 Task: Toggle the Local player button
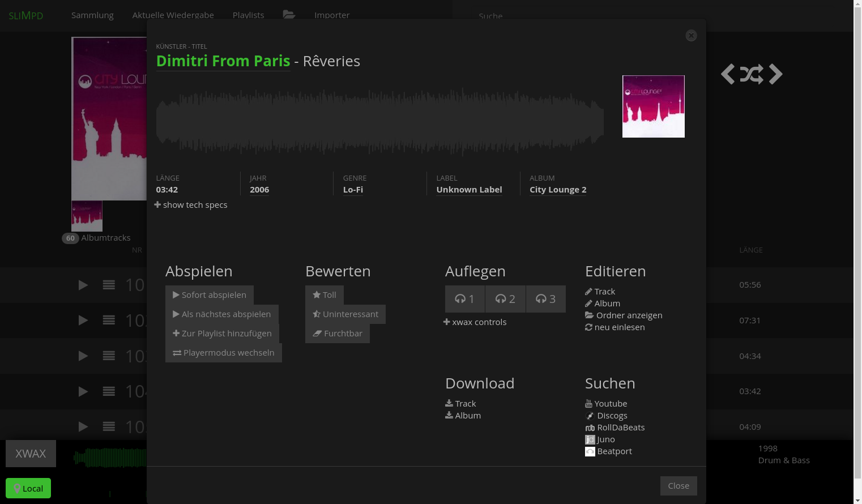(28, 488)
